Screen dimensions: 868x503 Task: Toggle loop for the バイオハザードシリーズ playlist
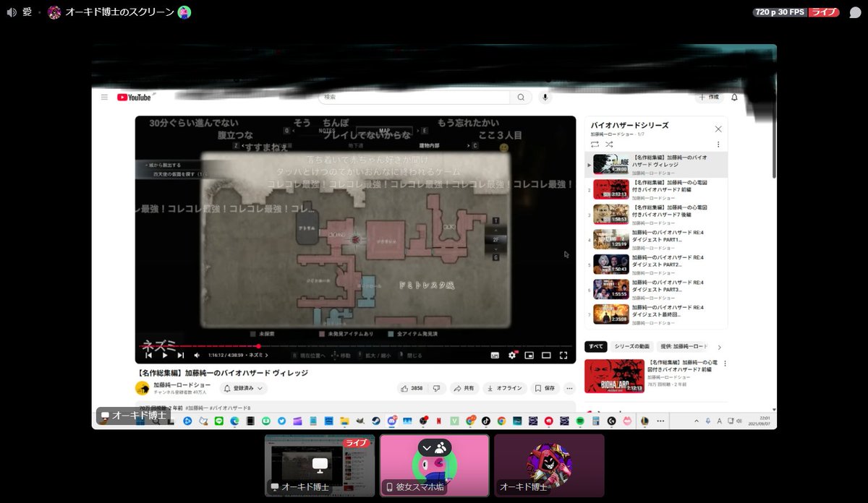[595, 145]
